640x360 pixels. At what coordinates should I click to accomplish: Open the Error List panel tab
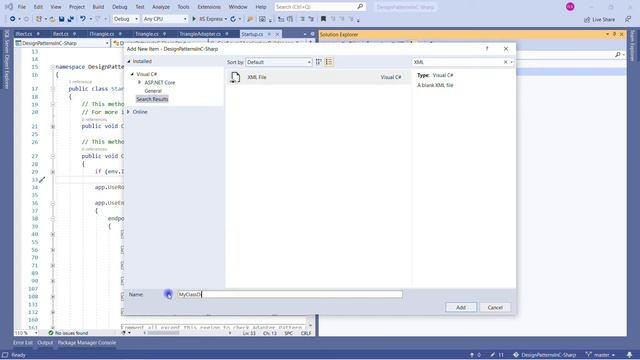(x=23, y=343)
